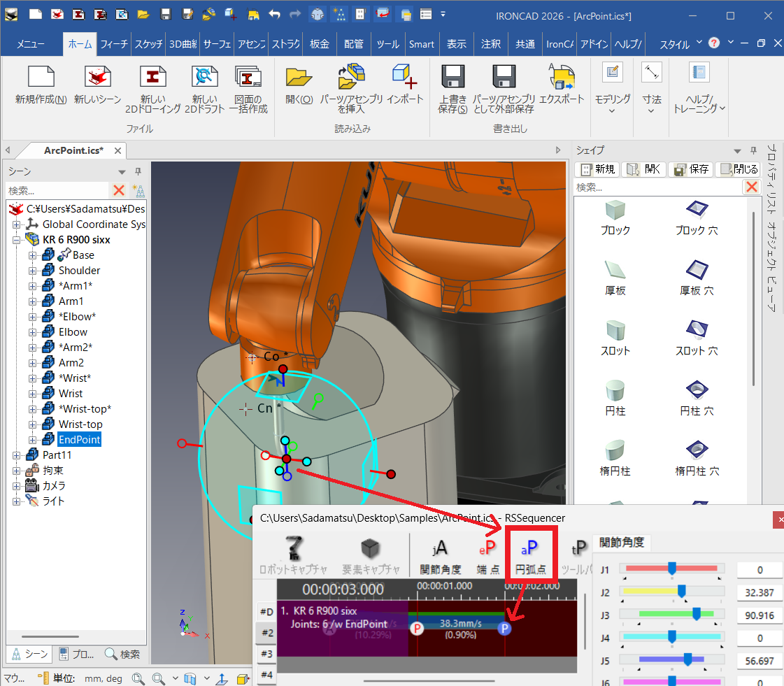The height and width of the screenshot is (686, 784).
Task: Click the エクスポート export icon
Action: tap(562, 76)
